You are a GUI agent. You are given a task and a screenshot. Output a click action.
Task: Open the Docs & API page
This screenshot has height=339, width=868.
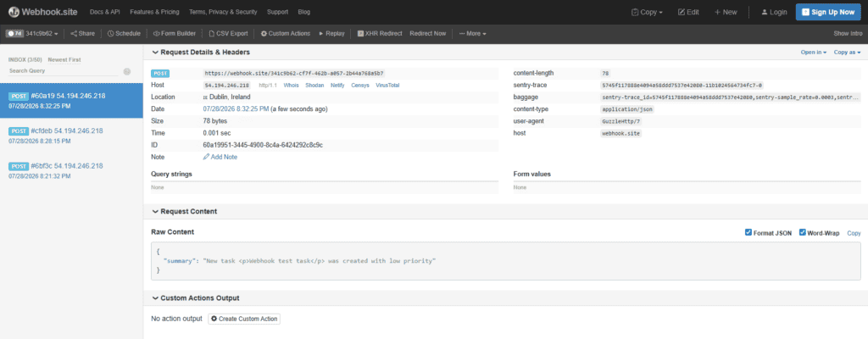[x=104, y=12]
